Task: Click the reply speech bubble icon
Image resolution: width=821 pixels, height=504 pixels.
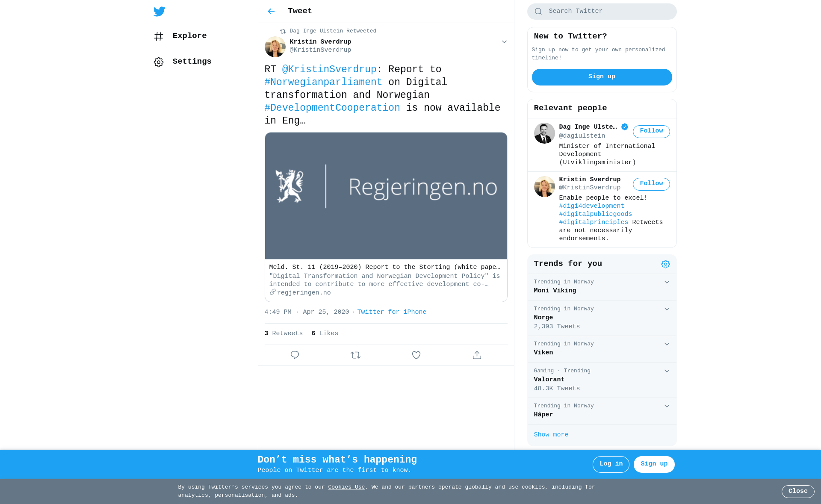Action: pyautogui.click(x=295, y=355)
